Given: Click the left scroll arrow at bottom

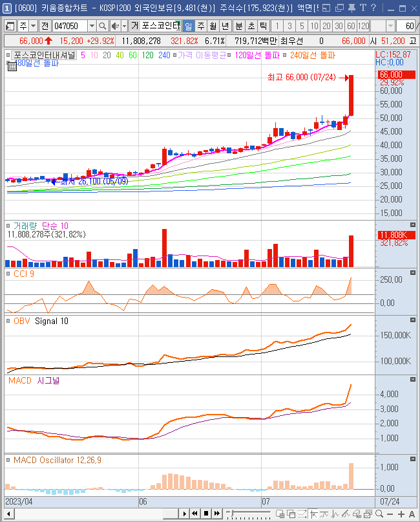Looking at the screenshot, I should pyautogui.click(x=9, y=514).
